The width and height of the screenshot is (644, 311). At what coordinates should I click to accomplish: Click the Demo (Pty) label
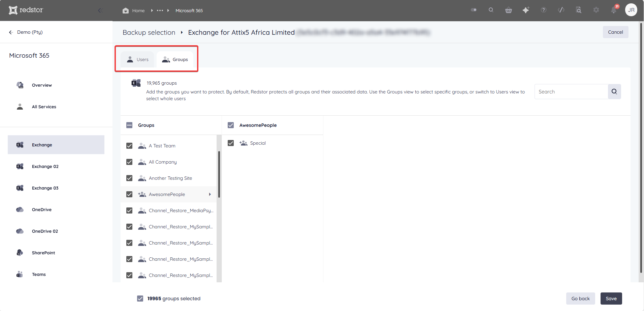point(30,32)
